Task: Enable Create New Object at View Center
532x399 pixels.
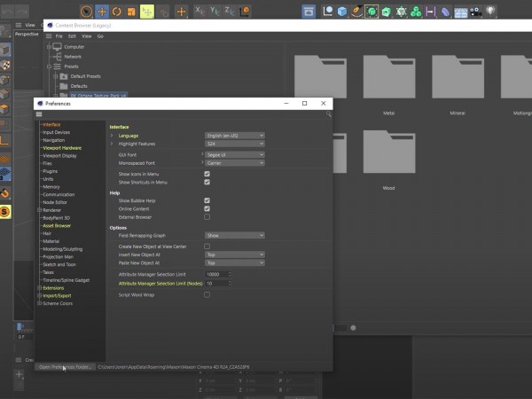Action: pos(207,246)
